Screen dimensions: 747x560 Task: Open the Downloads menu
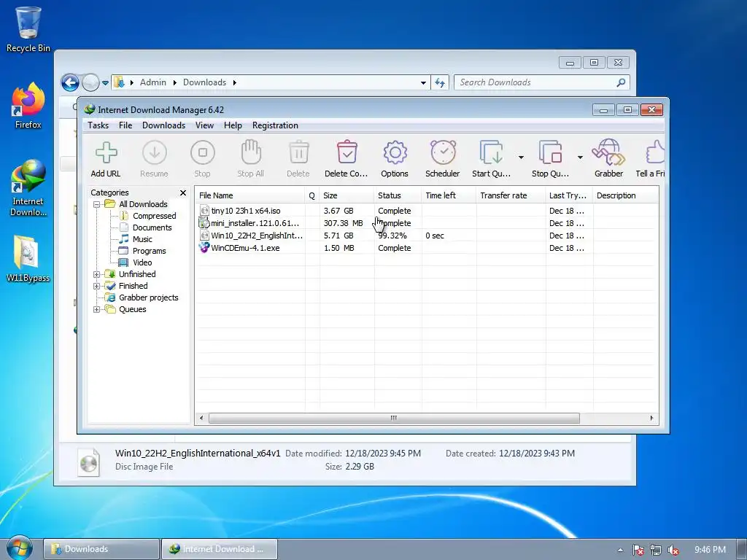163,125
